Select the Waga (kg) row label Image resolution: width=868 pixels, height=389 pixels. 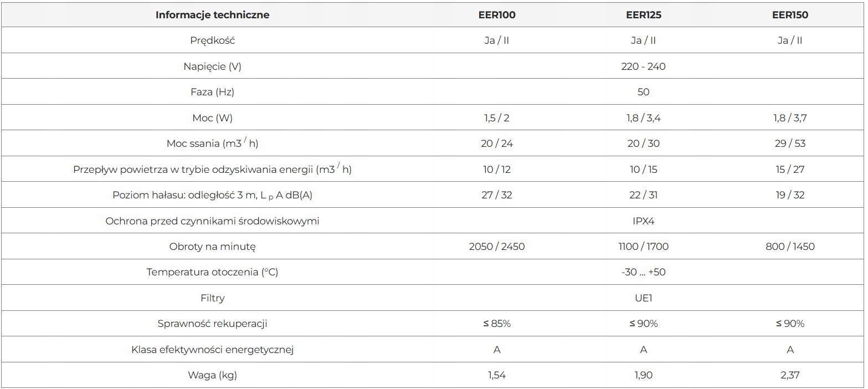[x=212, y=375]
